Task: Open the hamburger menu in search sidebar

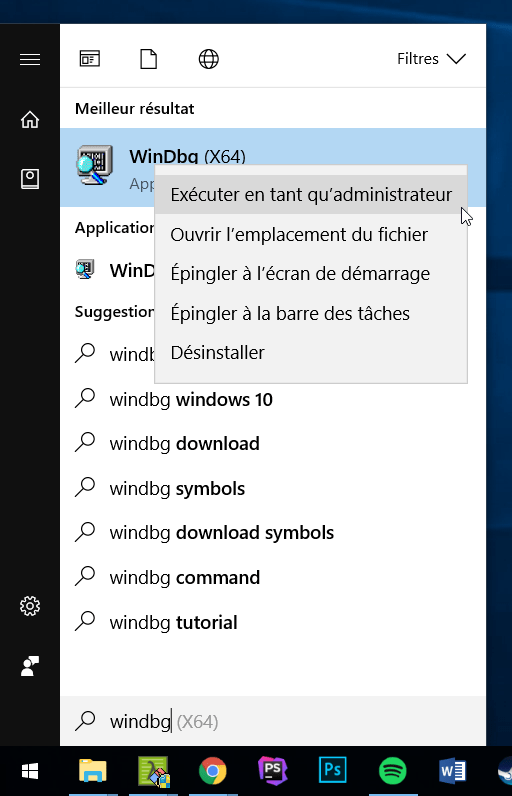Action: [x=30, y=59]
